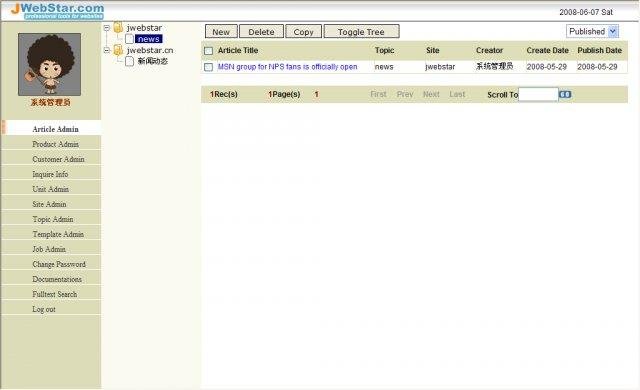This screenshot has height=390, width=640.
Task: Click the Topic column header
Action: [x=384, y=50]
